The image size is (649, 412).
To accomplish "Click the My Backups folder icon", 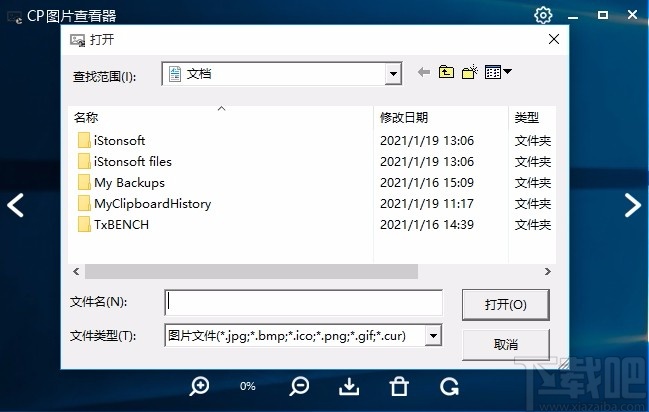I will tap(84, 182).
